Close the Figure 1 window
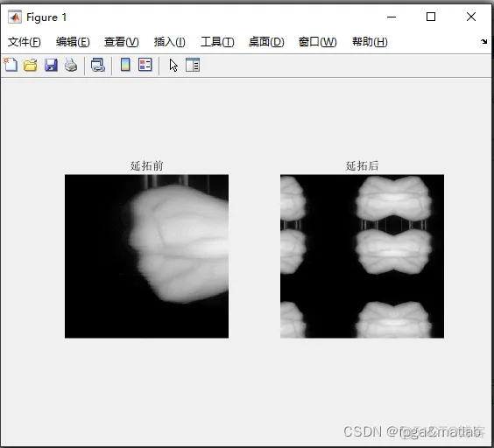 [x=471, y=17]
